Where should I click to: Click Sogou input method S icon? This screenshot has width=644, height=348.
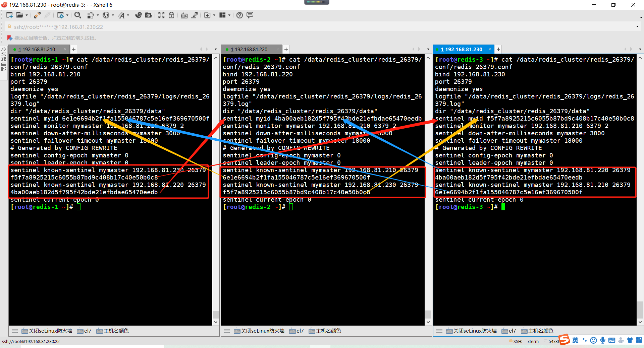point(565,340)
